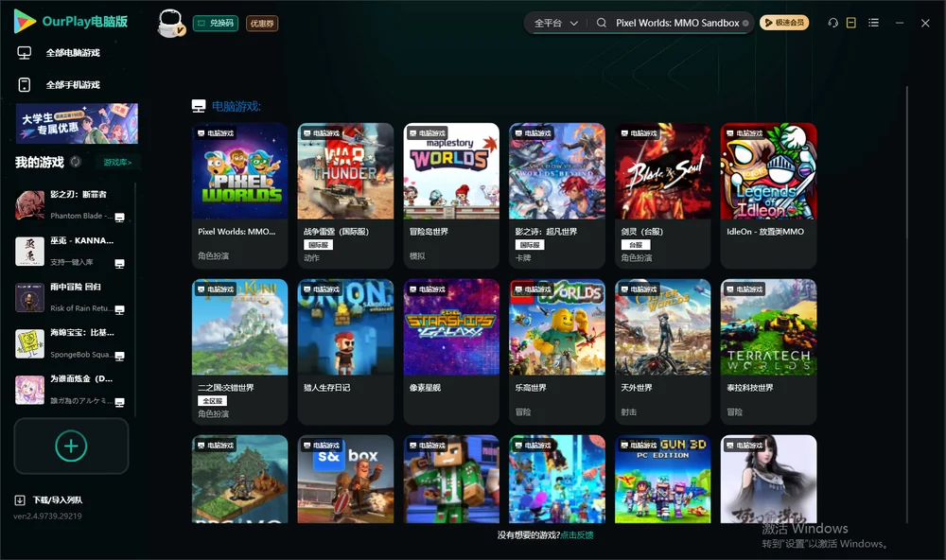Screen dimensions: 946x560
Task: Select 海绵宝宝 game in my games list
Action: (71, 343)
